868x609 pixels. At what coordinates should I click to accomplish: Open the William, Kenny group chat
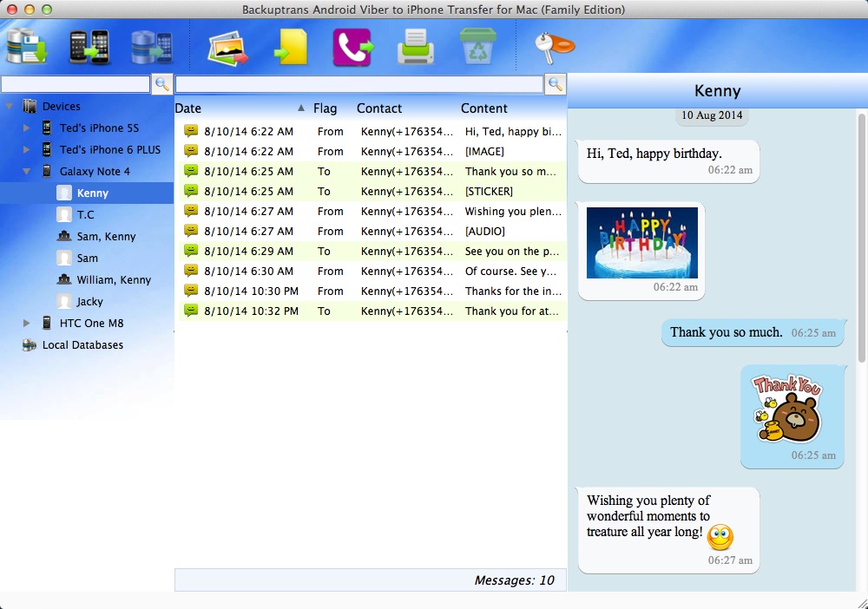click(x=114, y=280)
